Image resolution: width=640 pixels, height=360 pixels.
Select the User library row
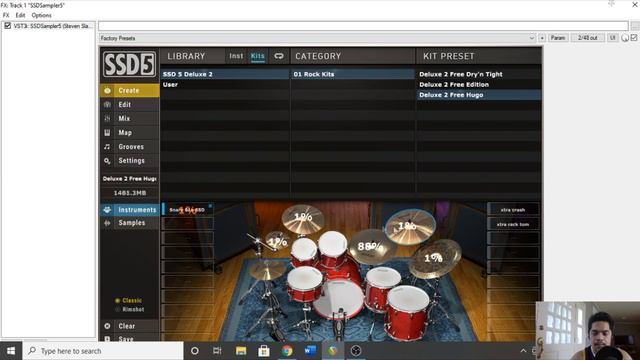click(225, 84)
